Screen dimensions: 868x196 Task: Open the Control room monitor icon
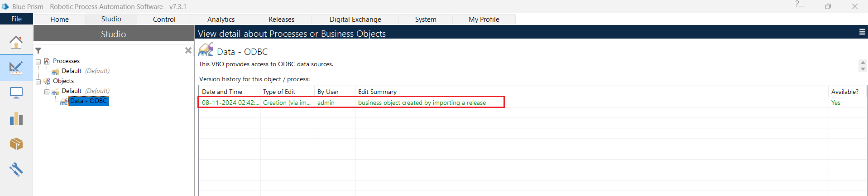pos(16,93)
